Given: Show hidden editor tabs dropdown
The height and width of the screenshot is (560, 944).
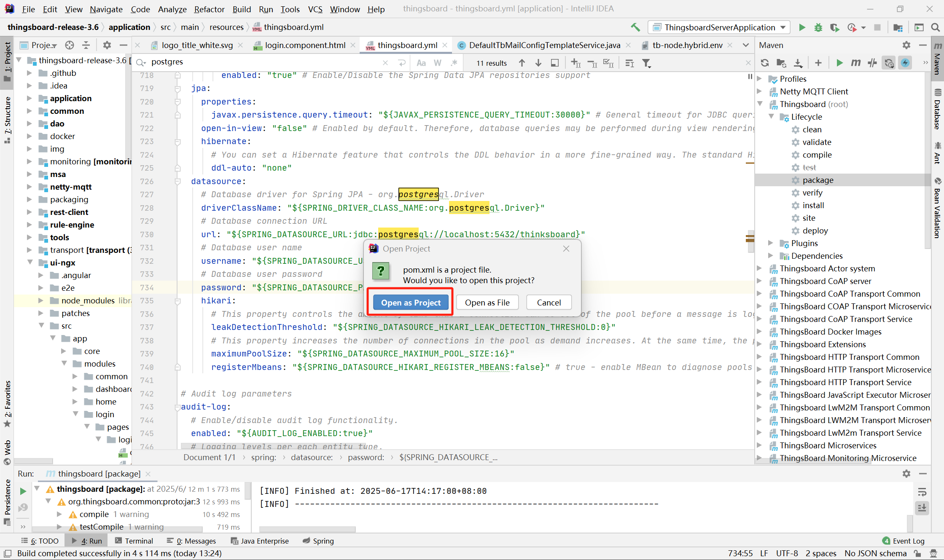Looking at the screenshot, I should (745, 45).
